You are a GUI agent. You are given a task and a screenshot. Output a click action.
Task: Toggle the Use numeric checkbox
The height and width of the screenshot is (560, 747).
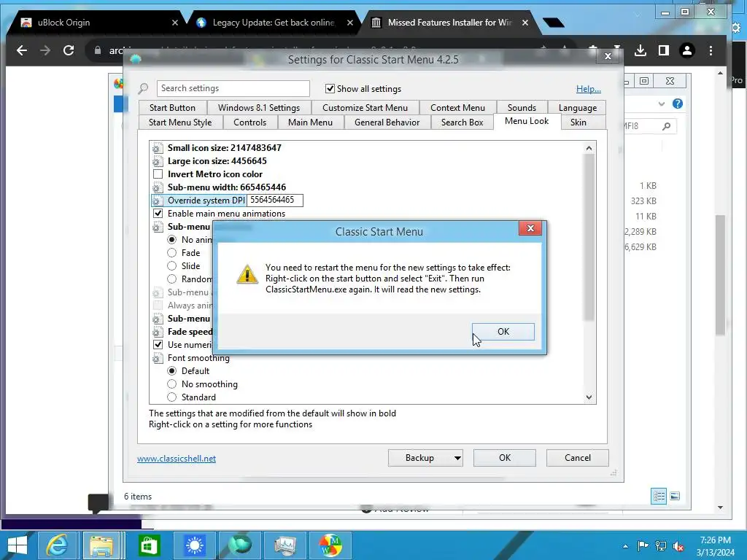pyautogui.click(x=158, y=344)
